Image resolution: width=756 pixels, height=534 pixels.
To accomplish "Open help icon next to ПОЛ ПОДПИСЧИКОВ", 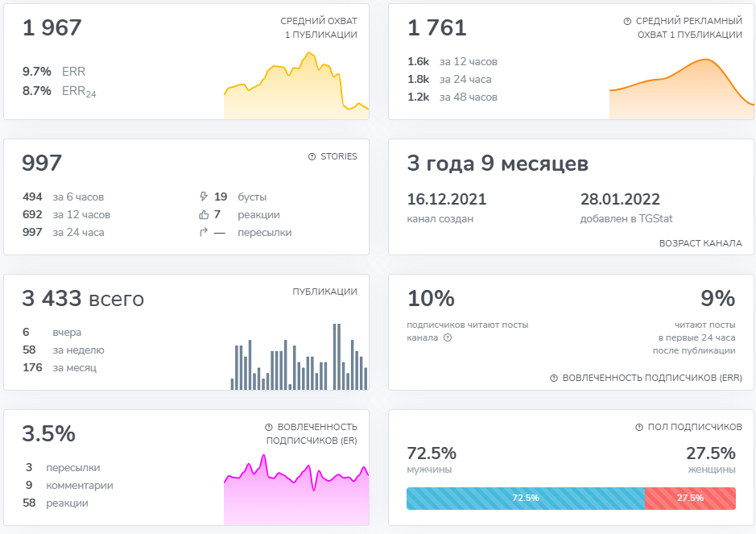I will pos(639,428).
